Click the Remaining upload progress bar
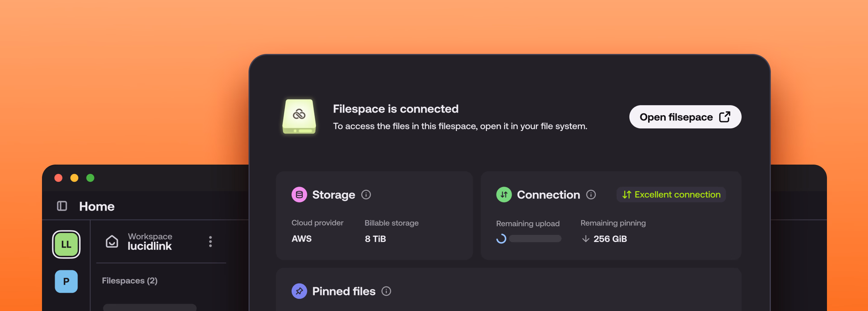Screen dimensions: 868x311 (x=535, y=239)
